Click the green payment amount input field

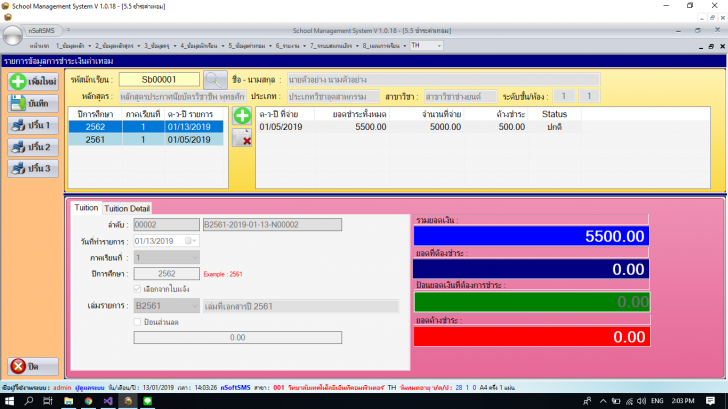click(532, 302)
